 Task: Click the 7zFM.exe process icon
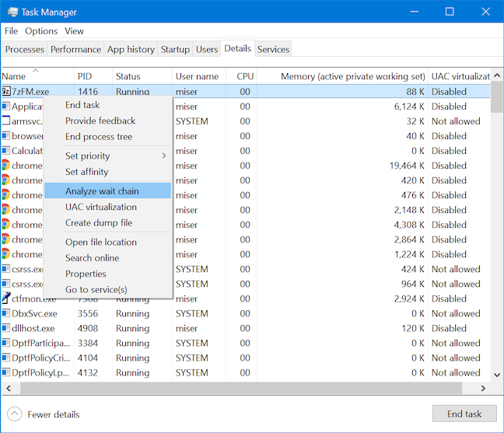pyautogui.click(x=6, y=92)
